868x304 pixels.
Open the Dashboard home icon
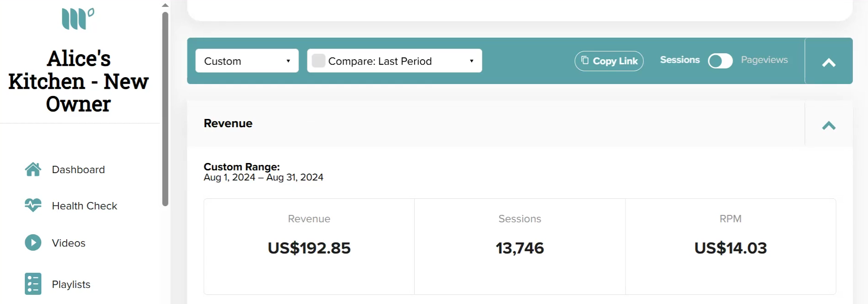[33, 169]
